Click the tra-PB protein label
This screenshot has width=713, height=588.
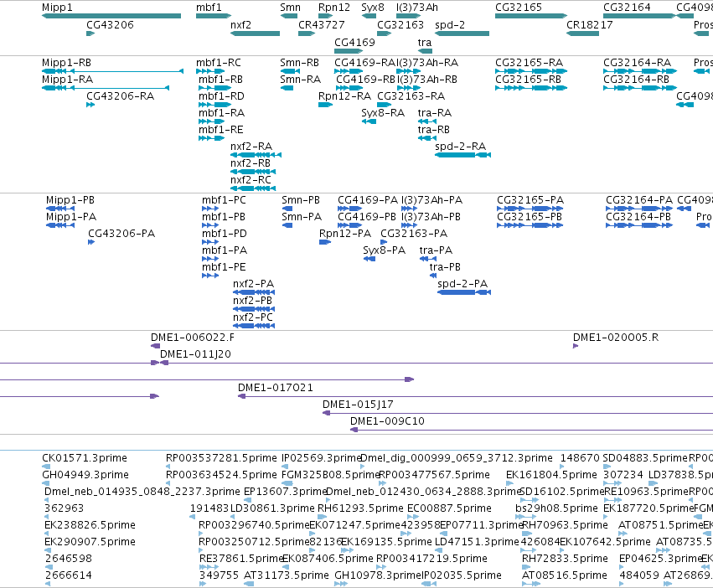pos(445,267)
